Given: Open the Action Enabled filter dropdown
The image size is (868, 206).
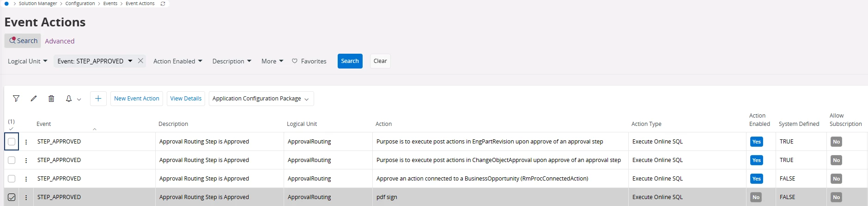Looking at the screenshot, I should pyautogui.click(x=177, y=61).
